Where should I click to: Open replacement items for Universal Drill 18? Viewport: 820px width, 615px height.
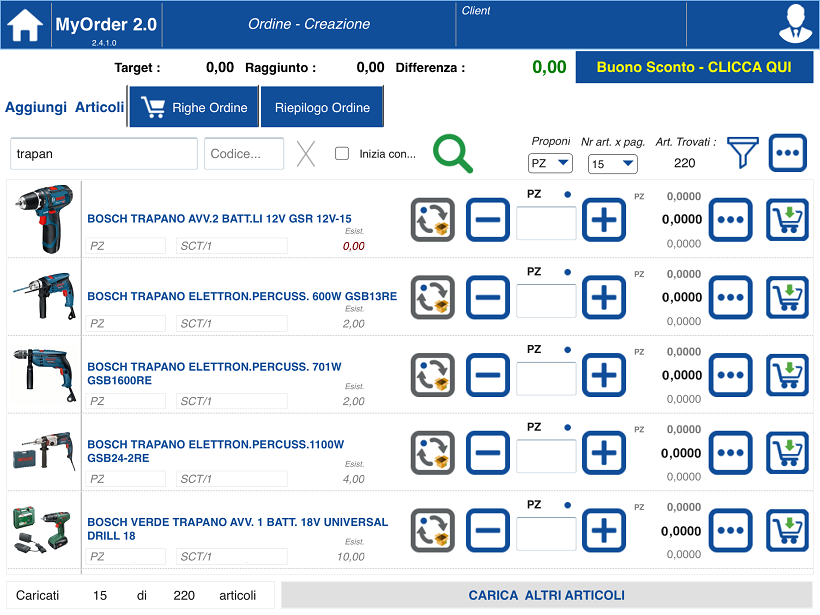(432, 530)
